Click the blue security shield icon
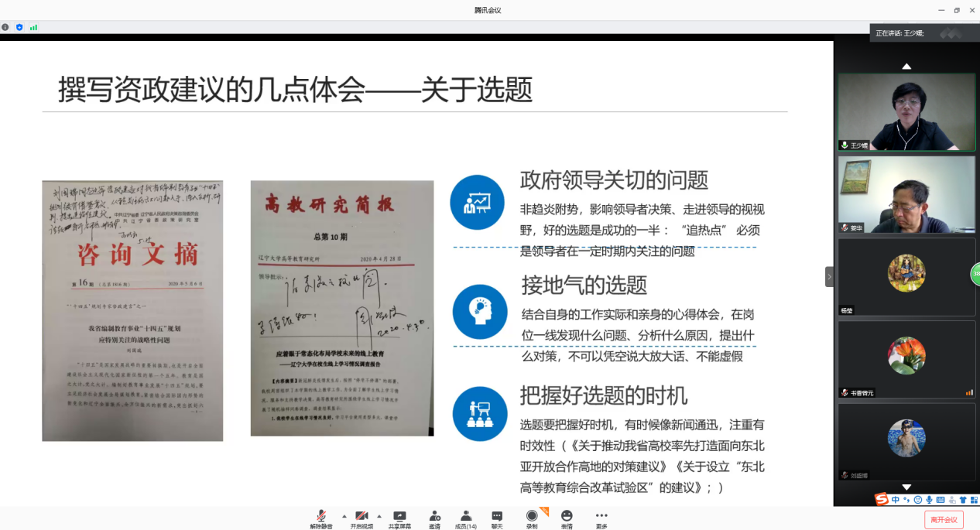This screenshot has width=980, height=530. 19,27
